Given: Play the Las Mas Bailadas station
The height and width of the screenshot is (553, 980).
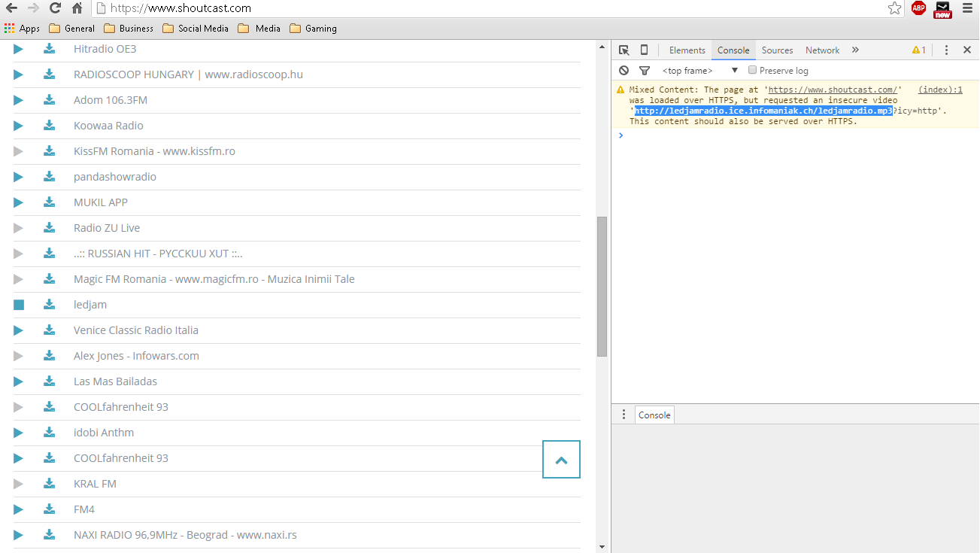Looking at the screenshot, I should click(18, 381).
